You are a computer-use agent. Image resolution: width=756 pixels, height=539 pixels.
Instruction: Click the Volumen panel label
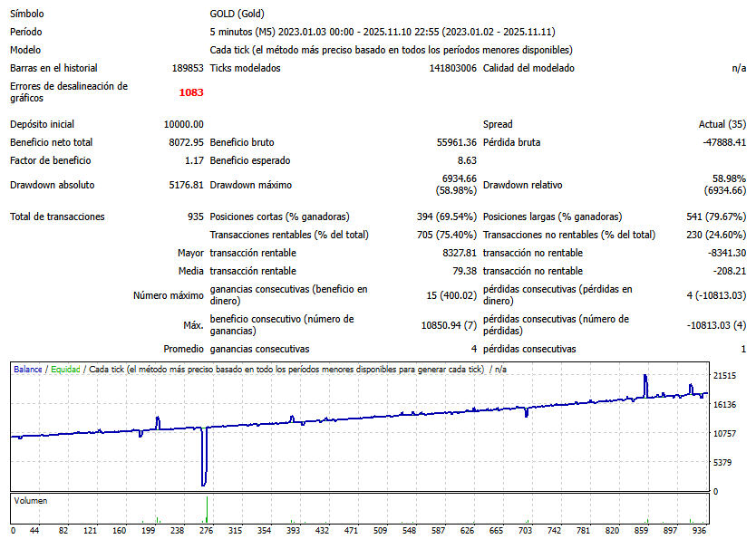31,500
